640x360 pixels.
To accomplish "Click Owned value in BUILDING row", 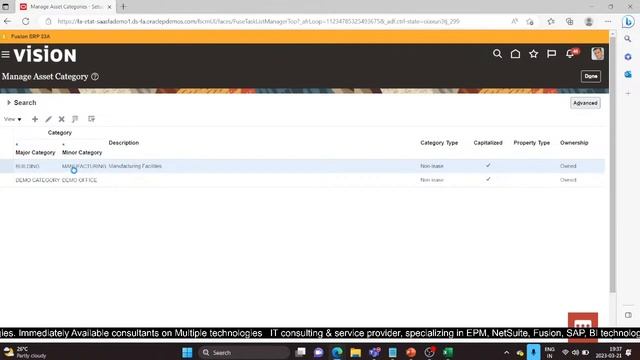I will pos(568,166).
